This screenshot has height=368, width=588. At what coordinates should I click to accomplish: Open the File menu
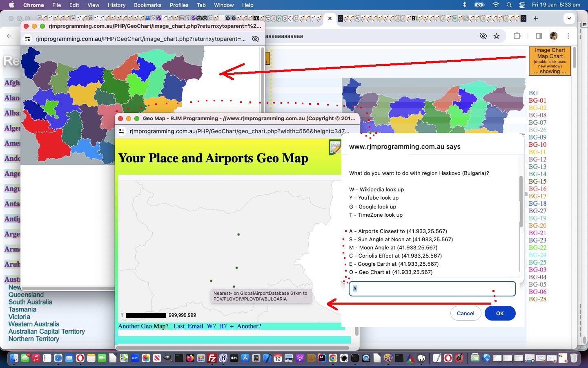[56, 5]
